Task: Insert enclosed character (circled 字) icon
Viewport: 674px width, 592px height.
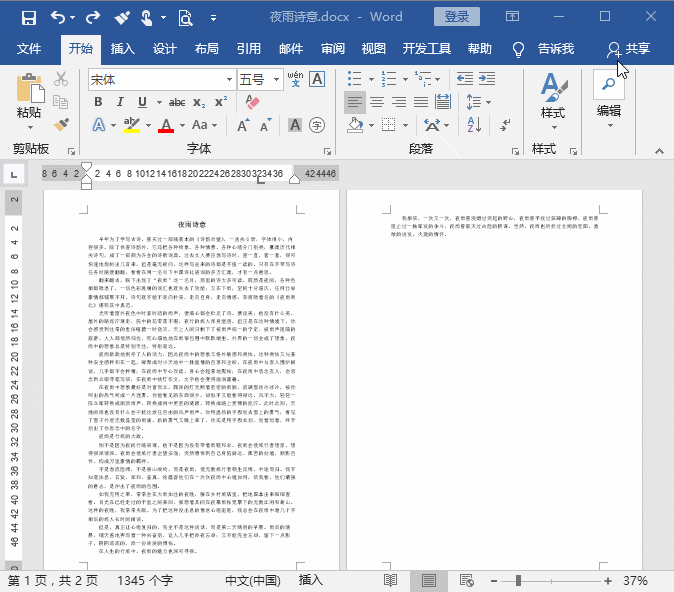Action: click(x=317, y=125)
